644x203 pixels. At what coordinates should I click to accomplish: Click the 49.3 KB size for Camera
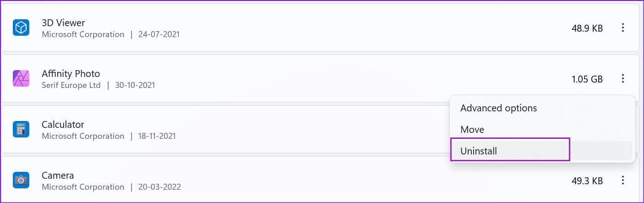[x=587, y=181]
